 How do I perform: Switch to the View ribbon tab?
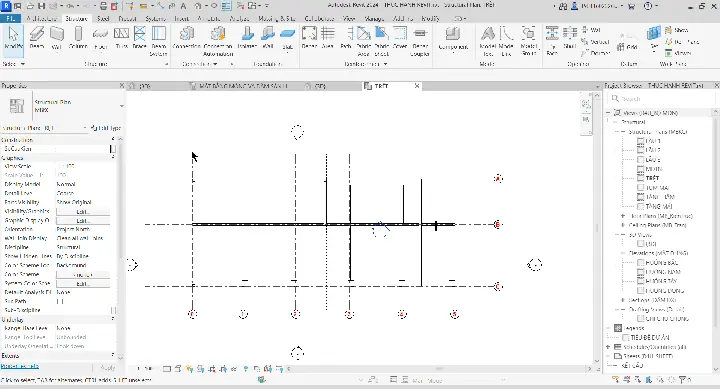coord(349,18)
